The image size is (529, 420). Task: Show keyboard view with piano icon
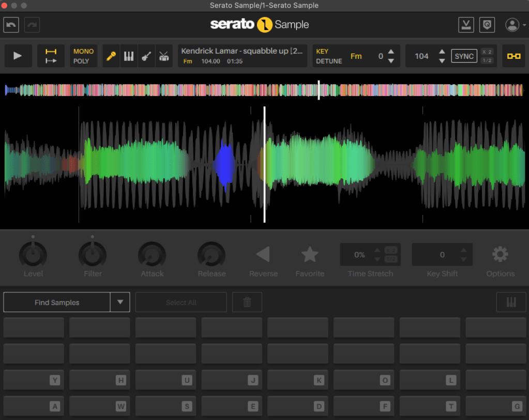tap(511, 302)
